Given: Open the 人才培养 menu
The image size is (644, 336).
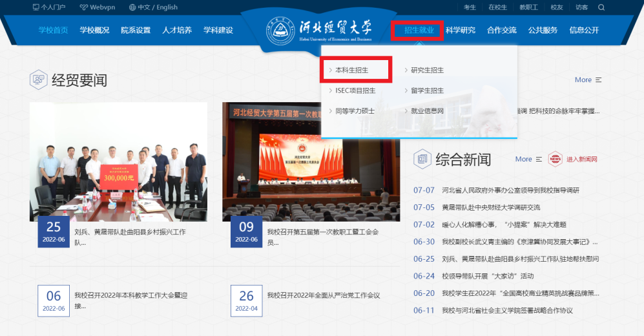Looking at the screenshot, I should tap(177, 30).
